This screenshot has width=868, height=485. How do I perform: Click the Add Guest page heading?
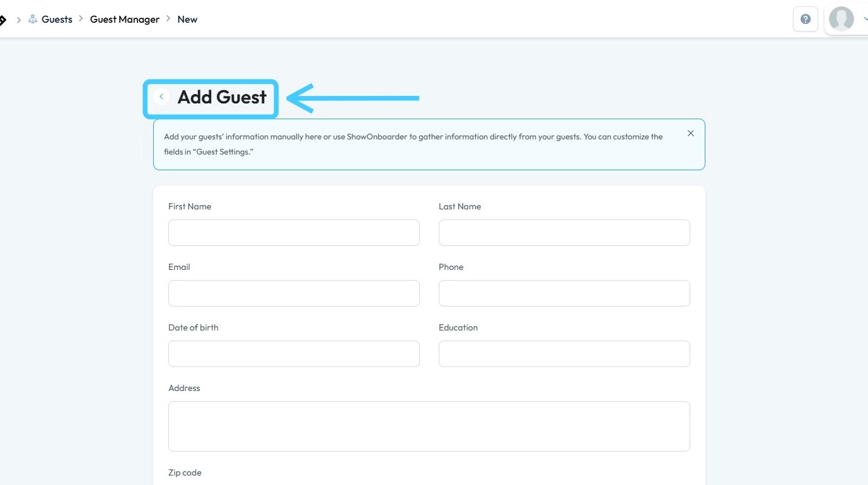pyautogui.click(x=222, y=97)
